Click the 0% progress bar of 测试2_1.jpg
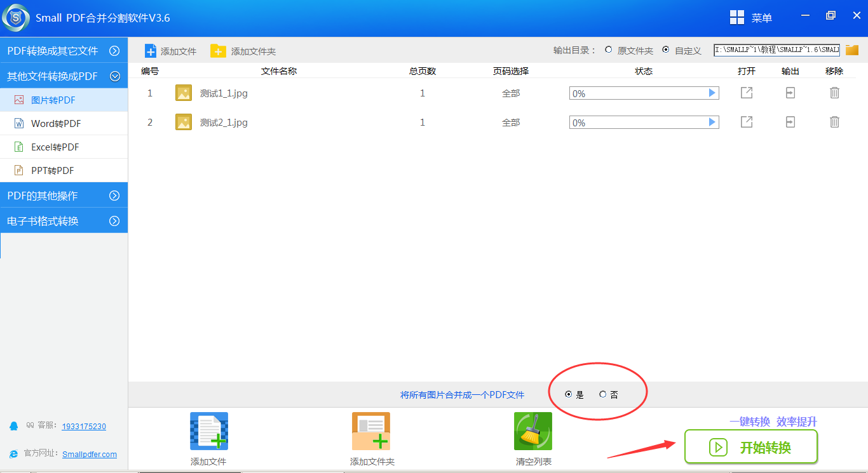868x473 pixels. pyautogui.click(x=644, y=122)
